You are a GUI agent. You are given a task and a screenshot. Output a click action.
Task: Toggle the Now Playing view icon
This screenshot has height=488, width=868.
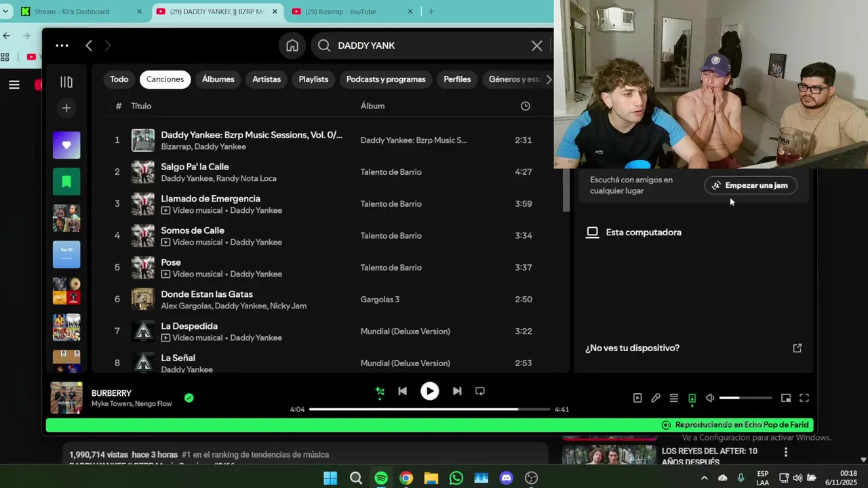[637, 399]
